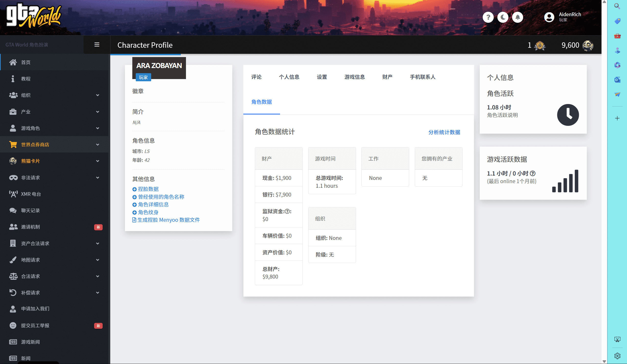Click the scales icon for 合法请求
The width and height of the screenshot is (627, 364).
(13, 276)
